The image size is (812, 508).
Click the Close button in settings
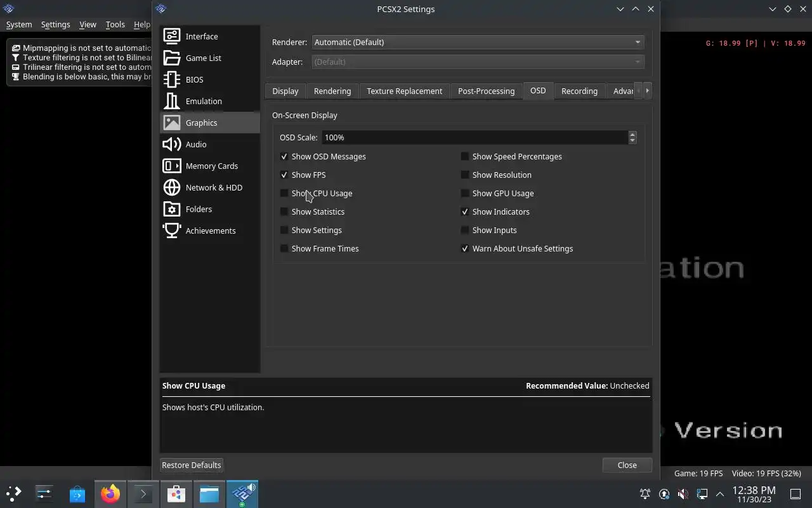(627, 465)
